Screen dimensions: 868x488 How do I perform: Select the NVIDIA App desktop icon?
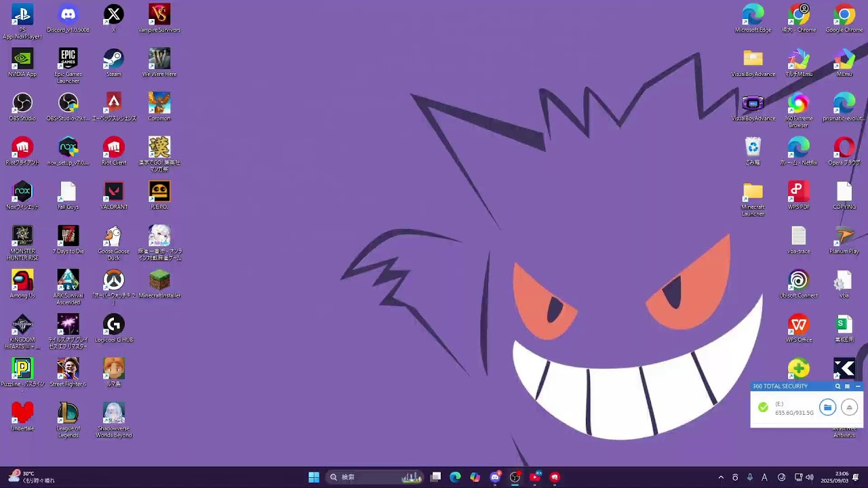[22, 63]
